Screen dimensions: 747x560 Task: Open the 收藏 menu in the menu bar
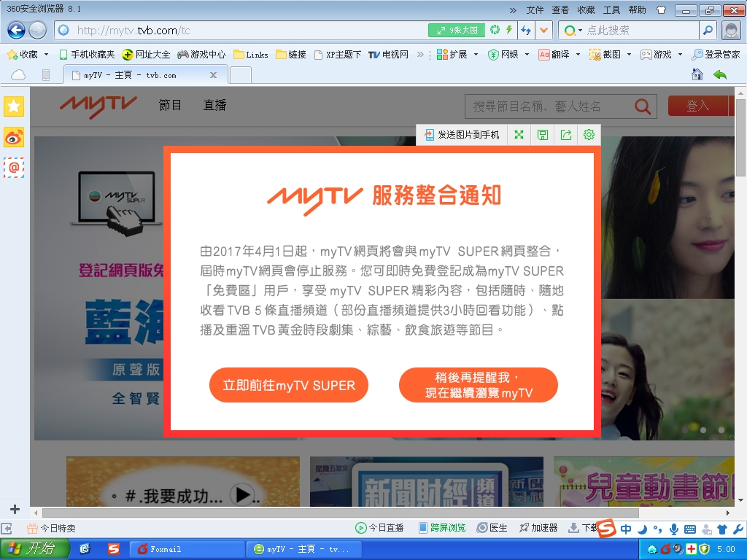pos(586,10)
